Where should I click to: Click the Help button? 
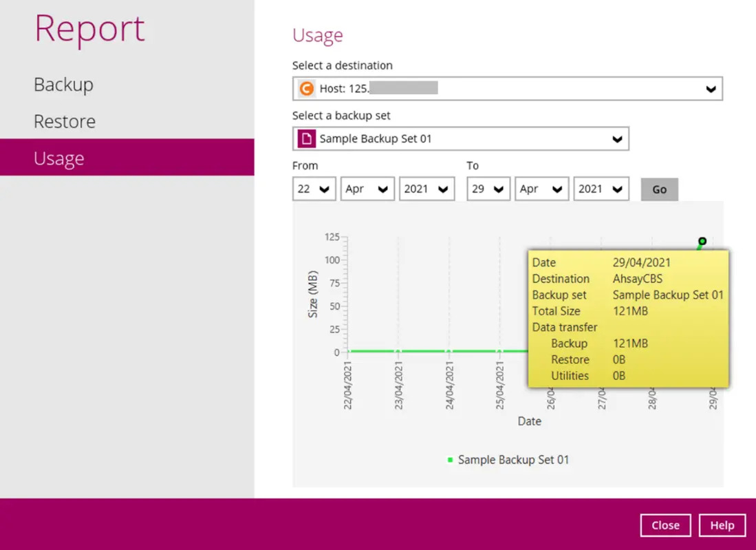(722, 525)
